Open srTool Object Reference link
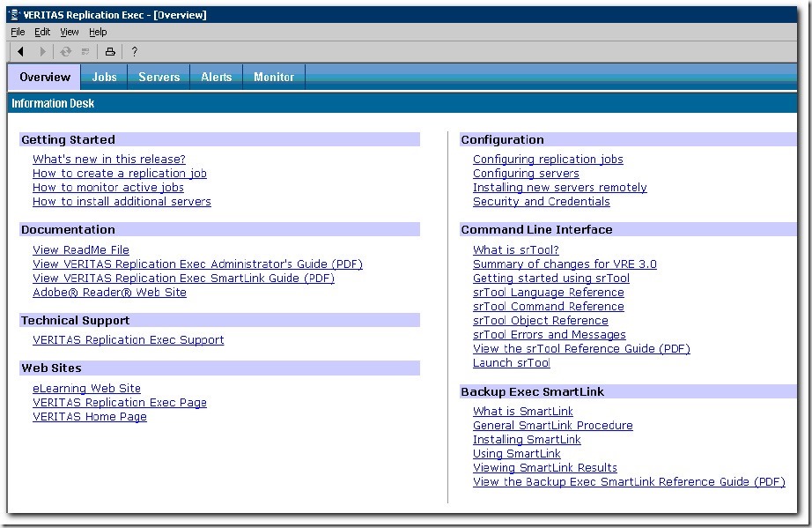812x528 pixels. 541,320
